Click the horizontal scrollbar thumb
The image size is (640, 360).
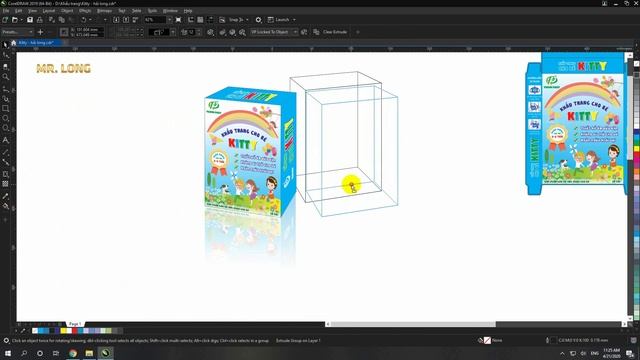413,324
